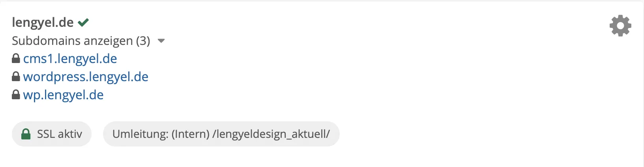
Task: Click the lock icon before wordpress.lengyel.de
Action: tap(16, 76)
